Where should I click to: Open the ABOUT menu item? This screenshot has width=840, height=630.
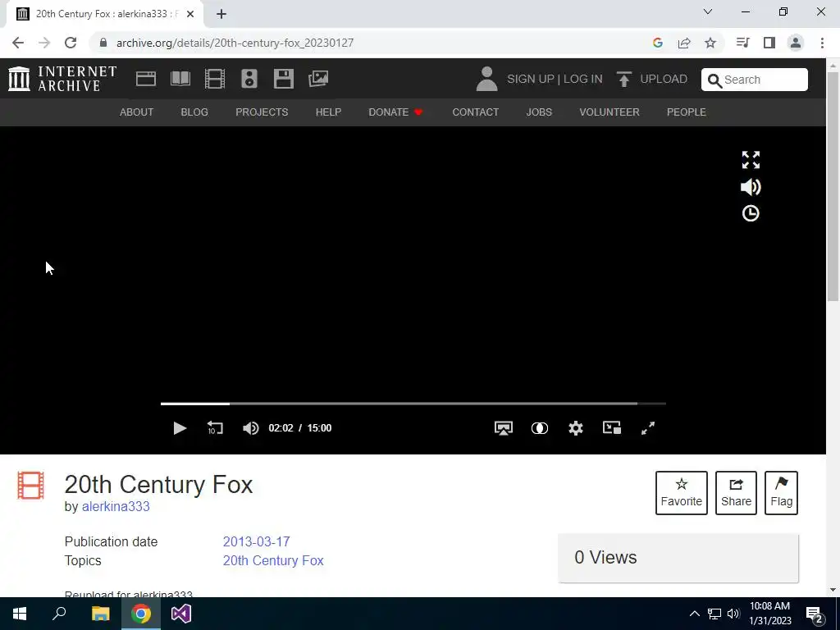click(137, 112)
